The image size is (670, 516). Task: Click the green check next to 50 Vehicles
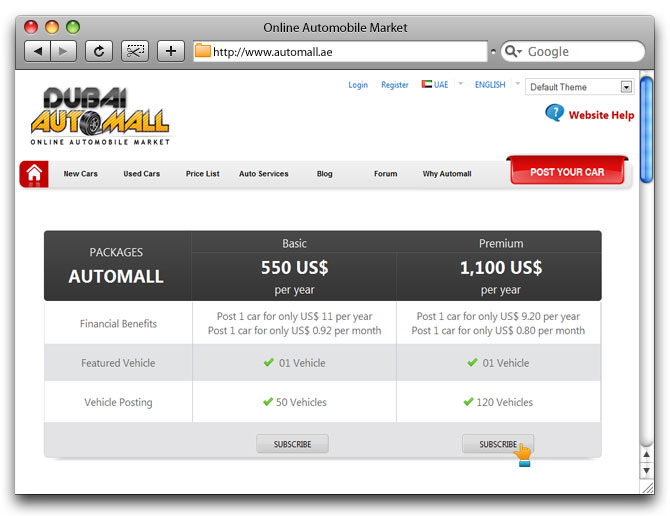click(268, 402)
